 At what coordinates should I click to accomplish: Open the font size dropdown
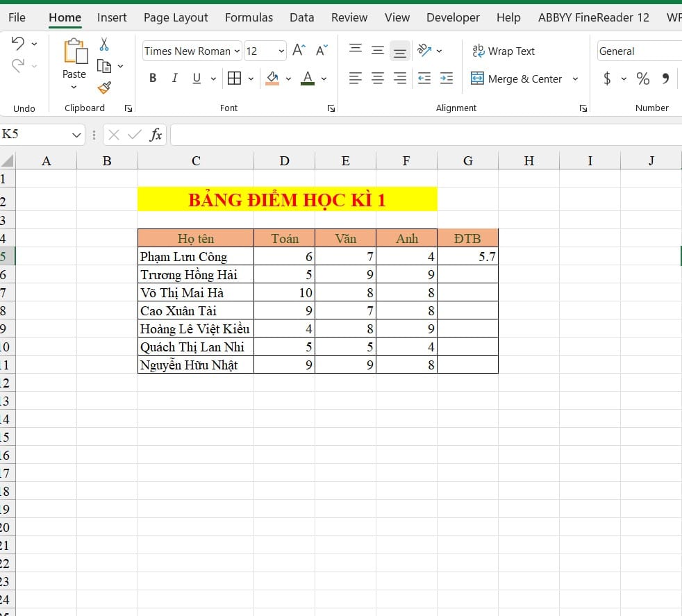281,51
